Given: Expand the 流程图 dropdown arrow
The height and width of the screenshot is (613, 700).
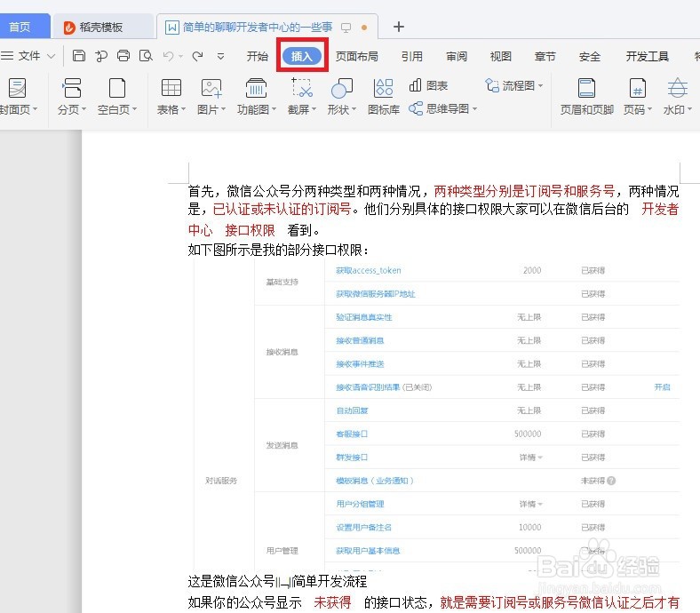Looking at the screenshot, I should 541,85.
